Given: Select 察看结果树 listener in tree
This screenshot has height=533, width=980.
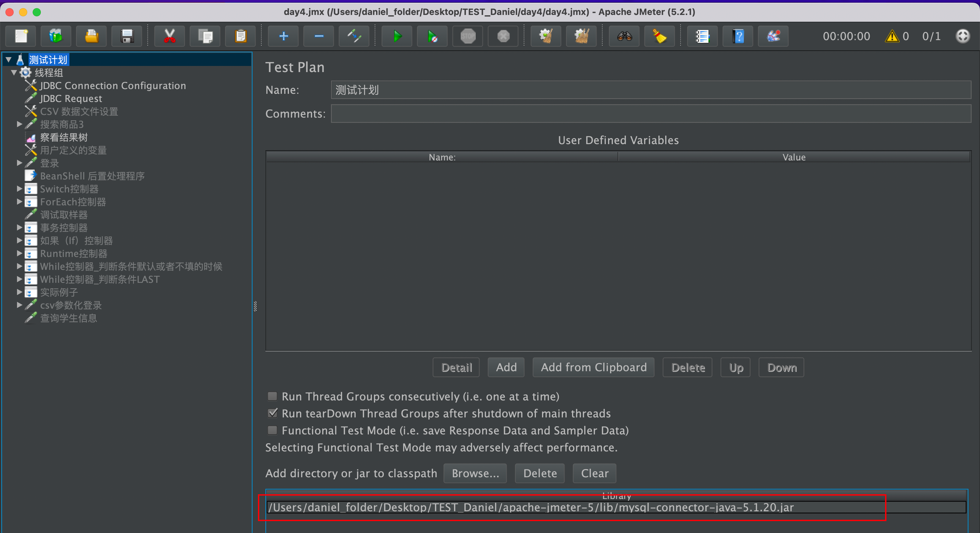Looking at the screenshot, I should 64,137.
